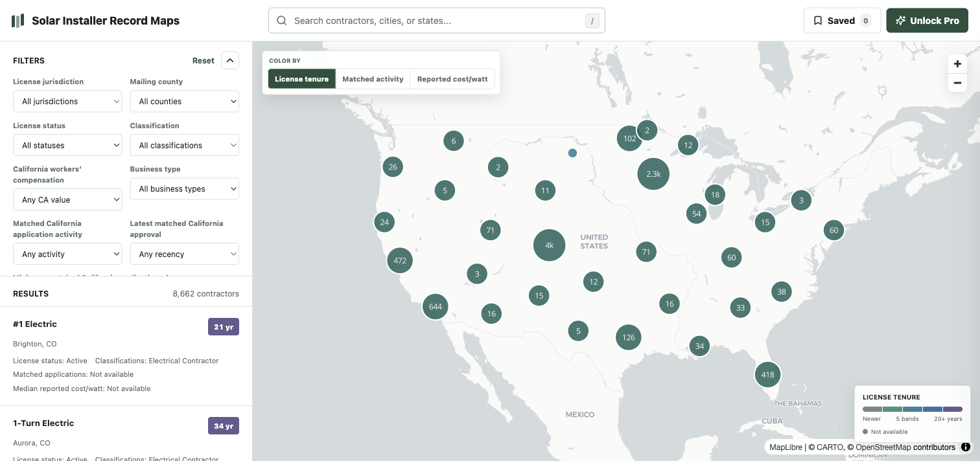Click the middle teal legend band
The height and width of the screenshot is (461, 980).
point(913,409)
